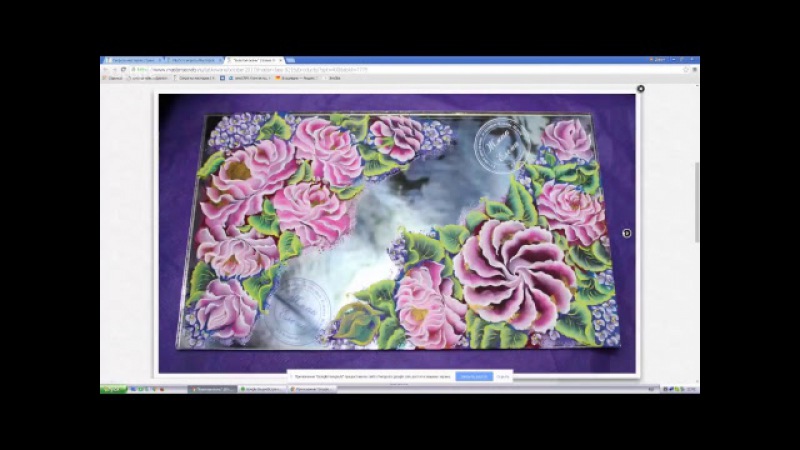Close the image lightbox with the X icon
Screen dimensions: 800x450
click(641, 89)
